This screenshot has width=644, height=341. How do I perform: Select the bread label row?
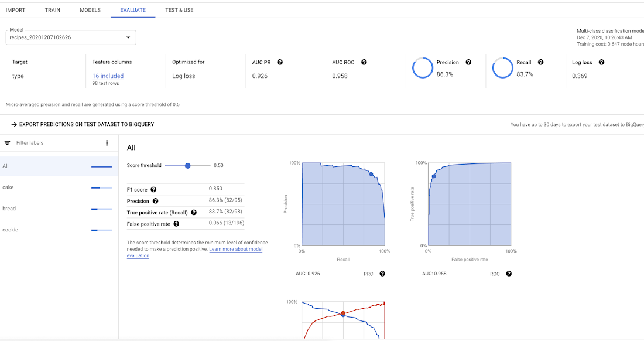[x=59, y=209]
